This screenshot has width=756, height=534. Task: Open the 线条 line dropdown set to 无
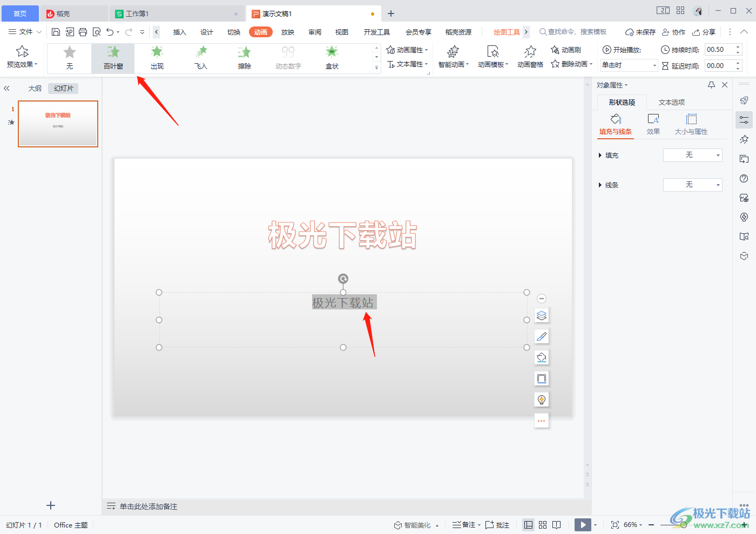point(693,185)
